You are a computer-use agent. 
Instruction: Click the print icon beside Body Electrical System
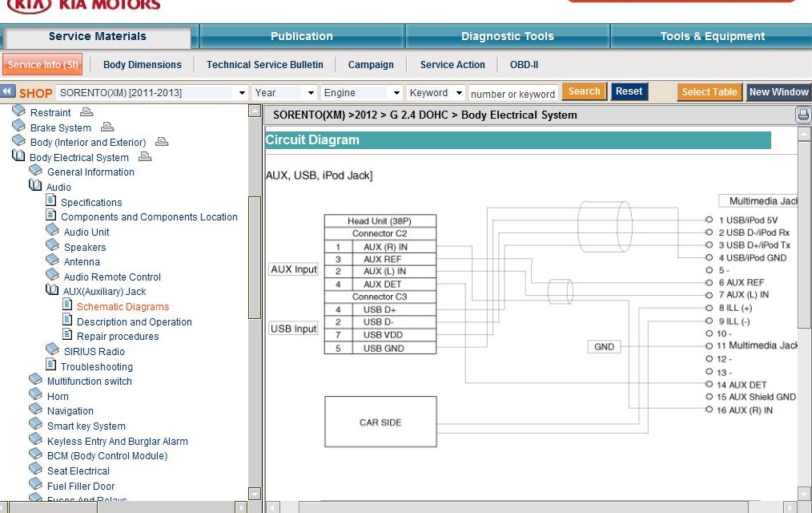(x=145, y=157)
